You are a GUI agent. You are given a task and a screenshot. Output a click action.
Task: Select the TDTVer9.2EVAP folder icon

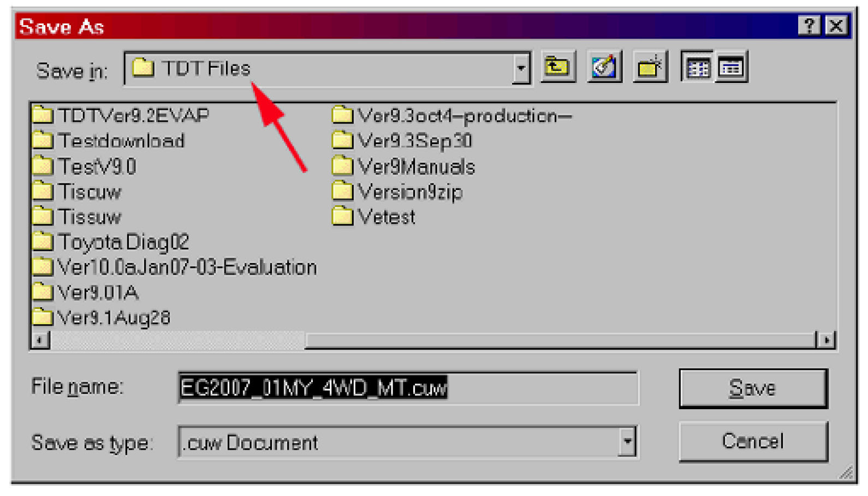coord(43,115)
